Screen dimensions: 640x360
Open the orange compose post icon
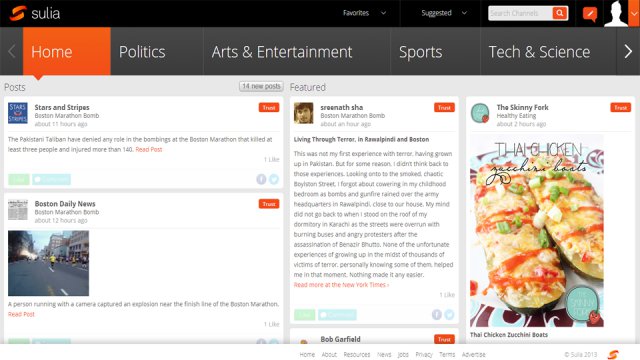pos(590,14)
